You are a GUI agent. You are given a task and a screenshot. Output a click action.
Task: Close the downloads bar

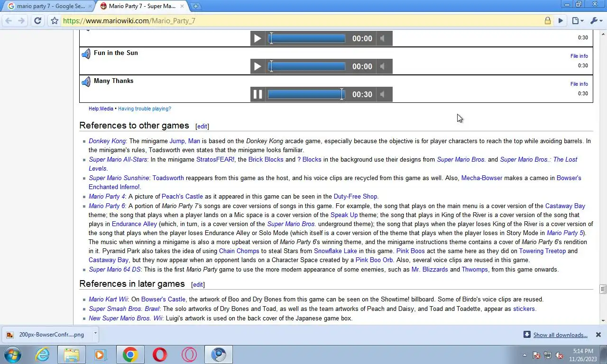(598, 335)
